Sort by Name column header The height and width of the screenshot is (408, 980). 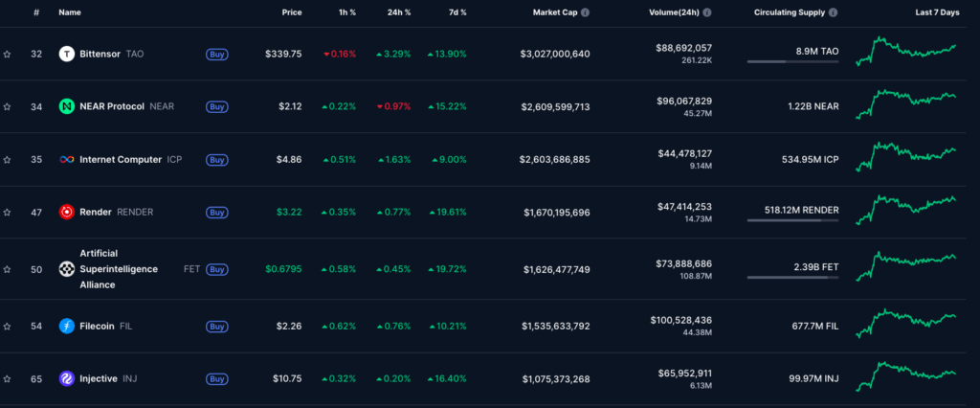tap(69, 12)
